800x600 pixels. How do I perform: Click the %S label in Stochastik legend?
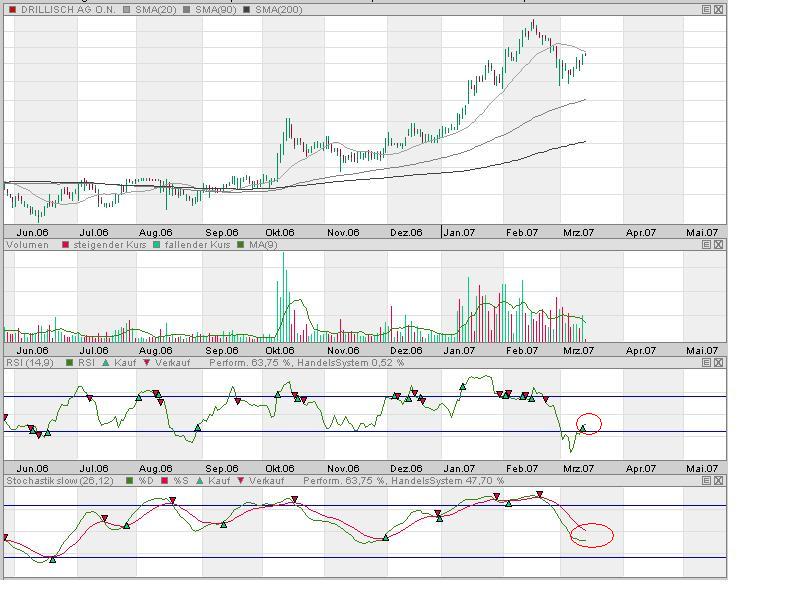pyautogui.click(x=181, y=481)
